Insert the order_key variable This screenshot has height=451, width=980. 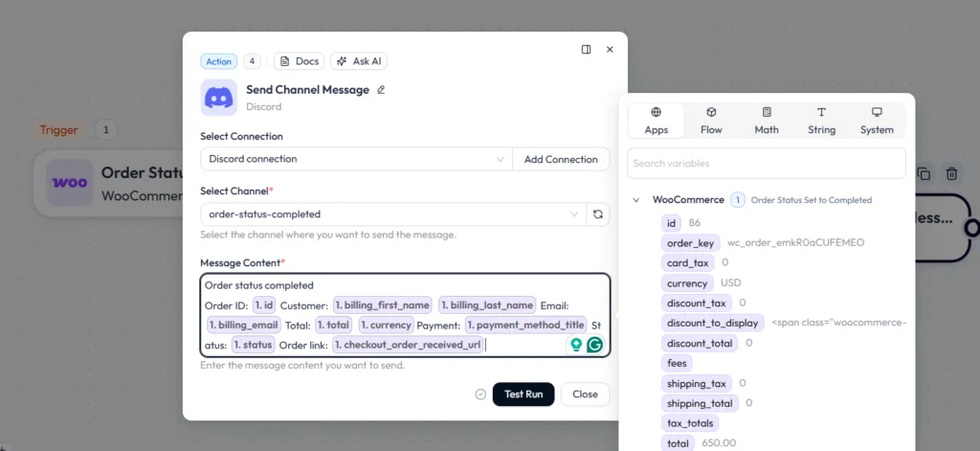click(x=691, y=242)
